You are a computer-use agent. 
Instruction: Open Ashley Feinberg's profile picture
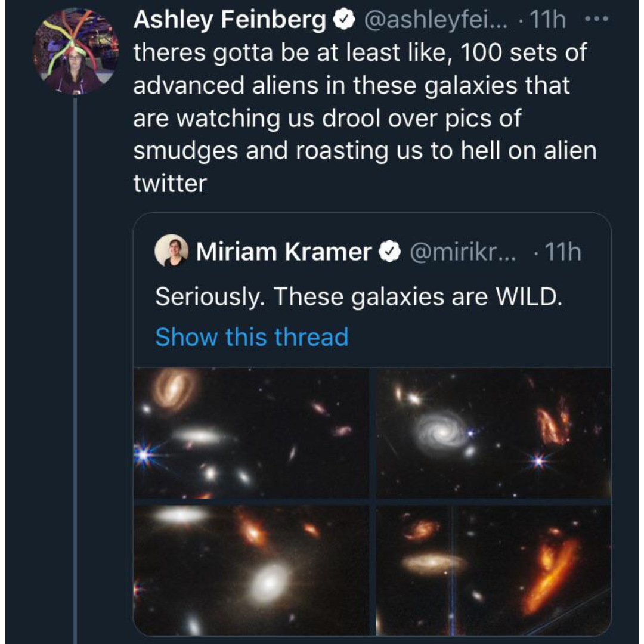tap(74, 54)
